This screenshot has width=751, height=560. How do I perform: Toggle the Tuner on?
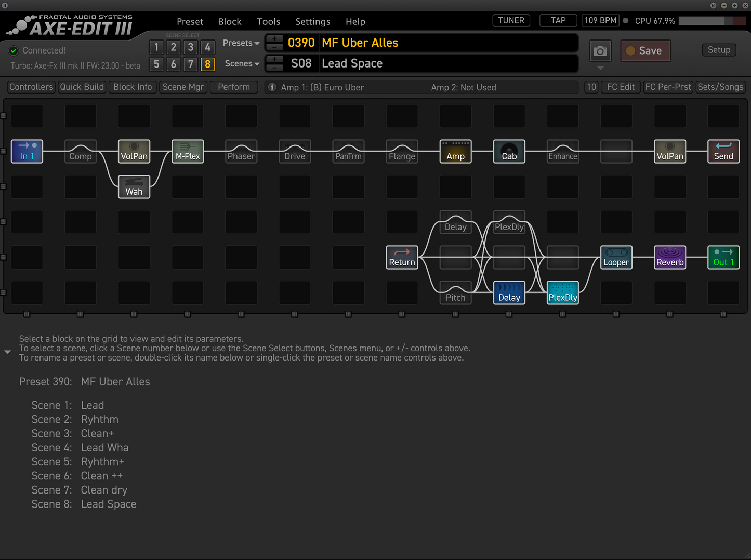point(510,20)
